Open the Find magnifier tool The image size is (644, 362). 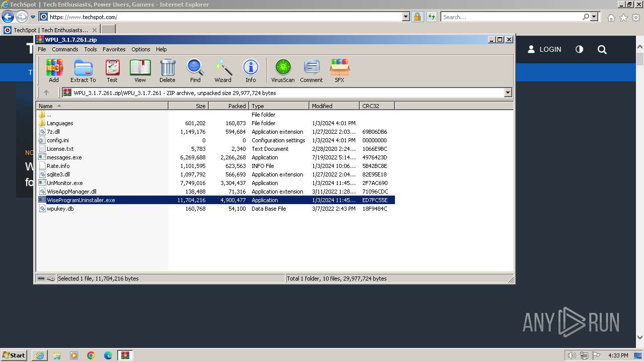[195, 70]
